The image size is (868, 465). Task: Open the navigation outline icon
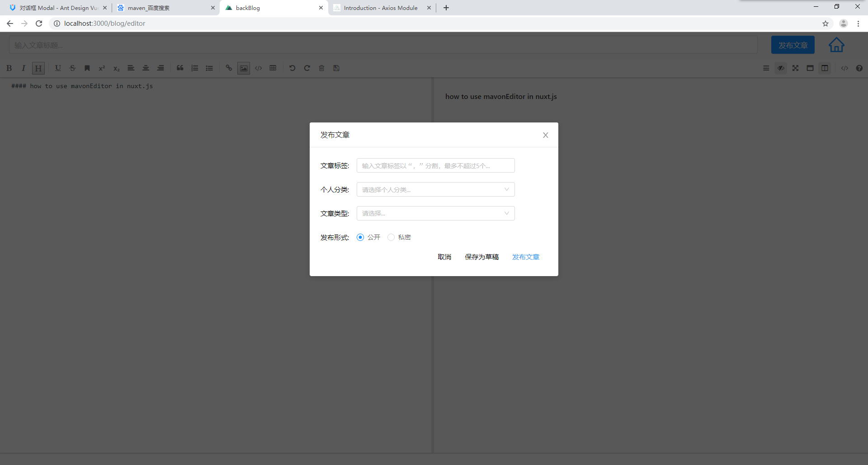[766, 68]
